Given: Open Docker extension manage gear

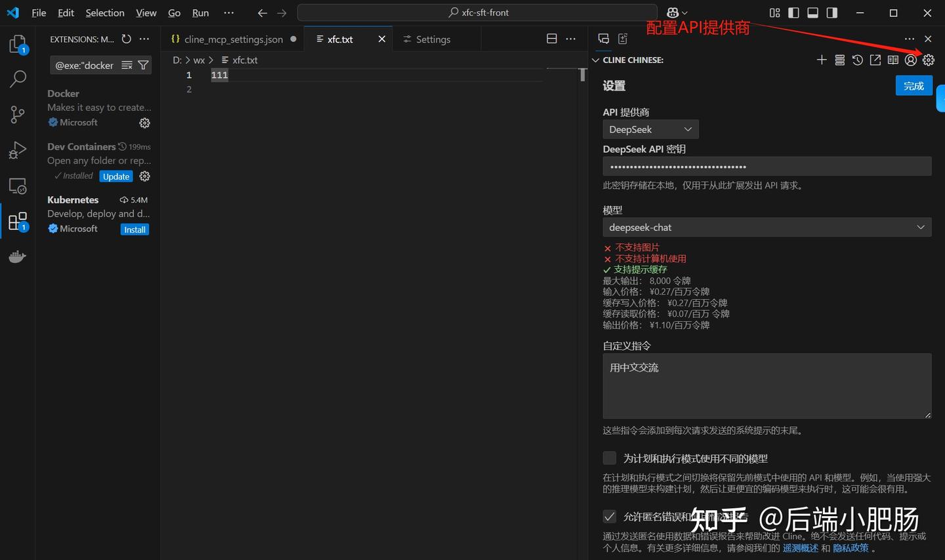Looking at the screenshot, I should coord(144,123).
